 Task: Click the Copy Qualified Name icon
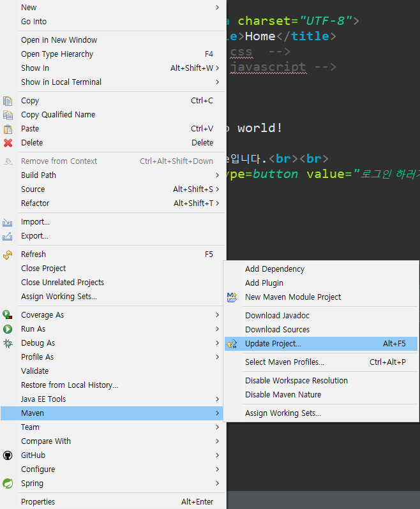coord(8,115)
